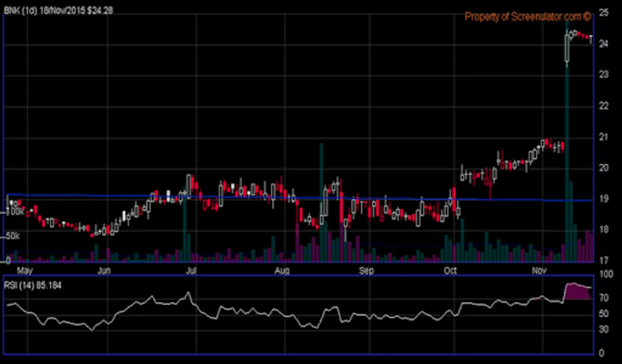The image size is (622, 364).
Task: Click the 18 price axis label
Action: [x=604, y=230]
